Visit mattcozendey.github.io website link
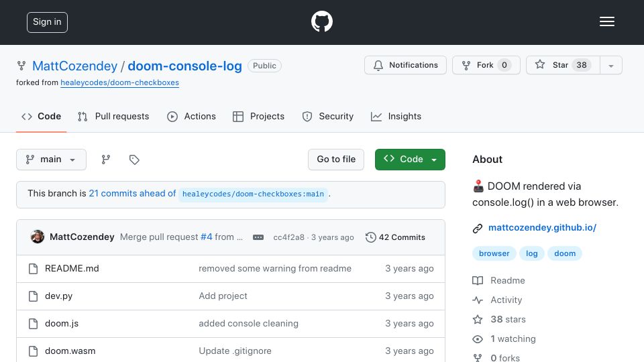This screenshot has width=644, height=362. tap(542, 228)
